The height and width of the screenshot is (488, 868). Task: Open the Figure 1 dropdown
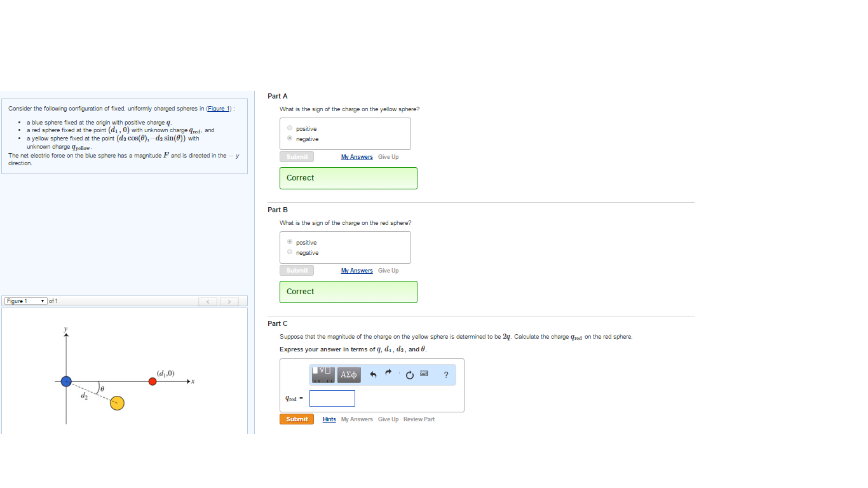pos(25,301)
